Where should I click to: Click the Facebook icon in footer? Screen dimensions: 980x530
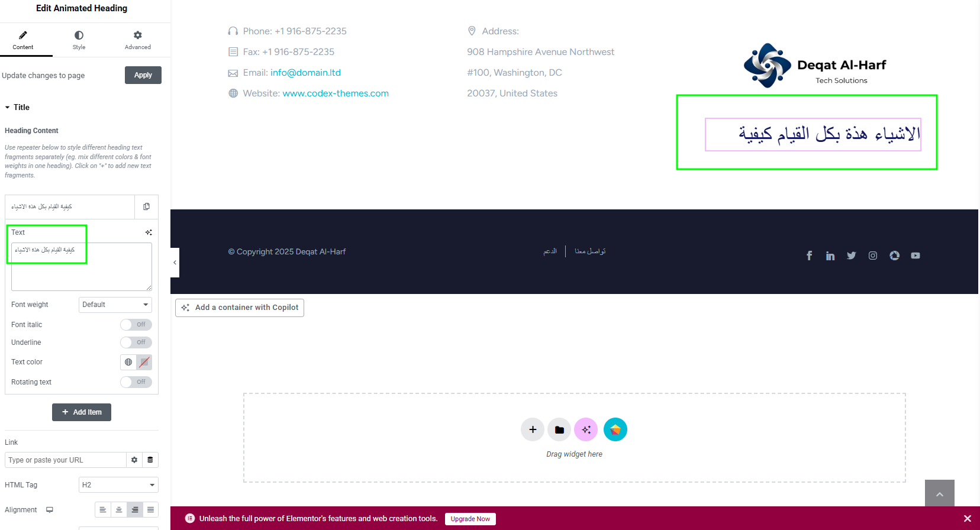809,256
